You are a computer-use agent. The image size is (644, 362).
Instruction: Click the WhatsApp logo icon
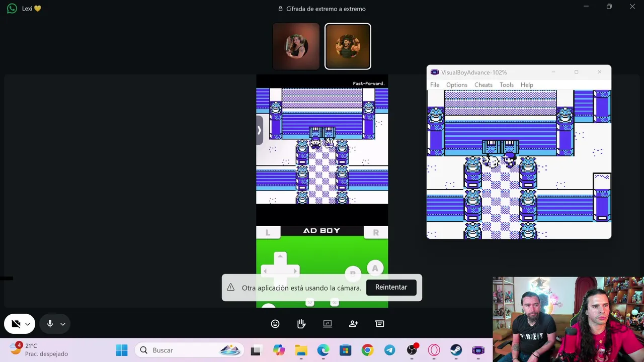pyautogui.click(x=12, y=9)
